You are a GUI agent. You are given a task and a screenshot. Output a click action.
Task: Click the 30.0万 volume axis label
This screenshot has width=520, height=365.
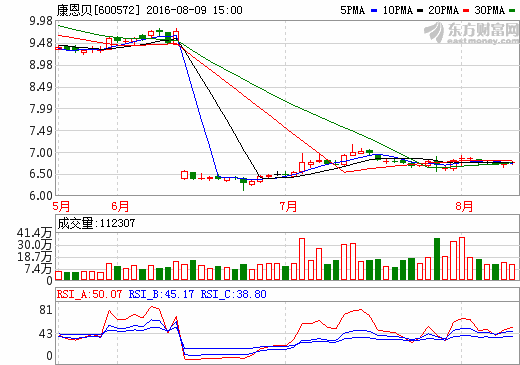coord(34,245)
